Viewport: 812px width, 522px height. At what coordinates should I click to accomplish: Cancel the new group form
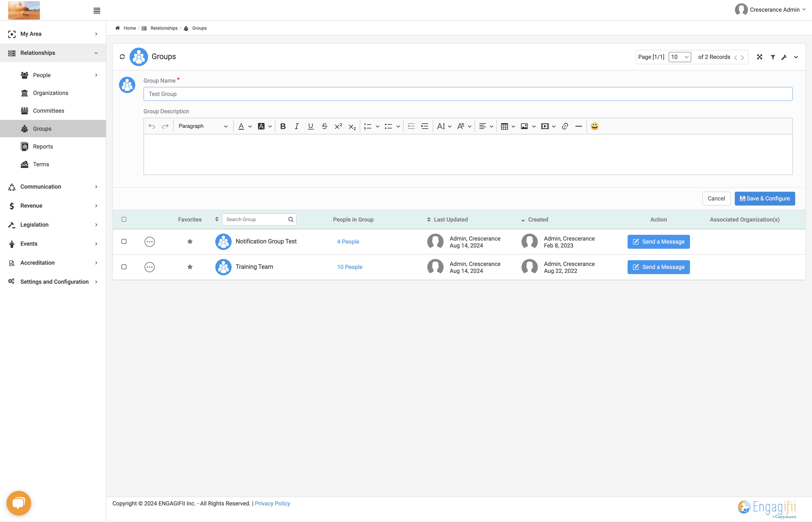click(716, 199)
